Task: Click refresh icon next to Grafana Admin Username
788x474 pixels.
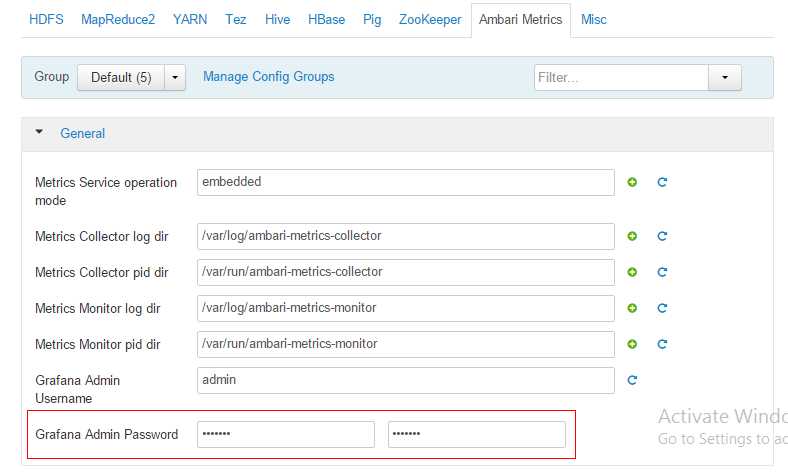Action: [632, 380]
